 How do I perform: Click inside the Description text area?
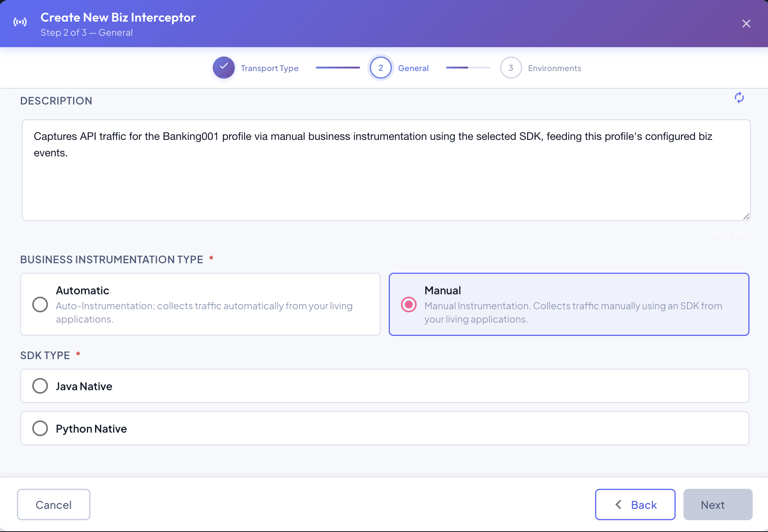point(386,170)
